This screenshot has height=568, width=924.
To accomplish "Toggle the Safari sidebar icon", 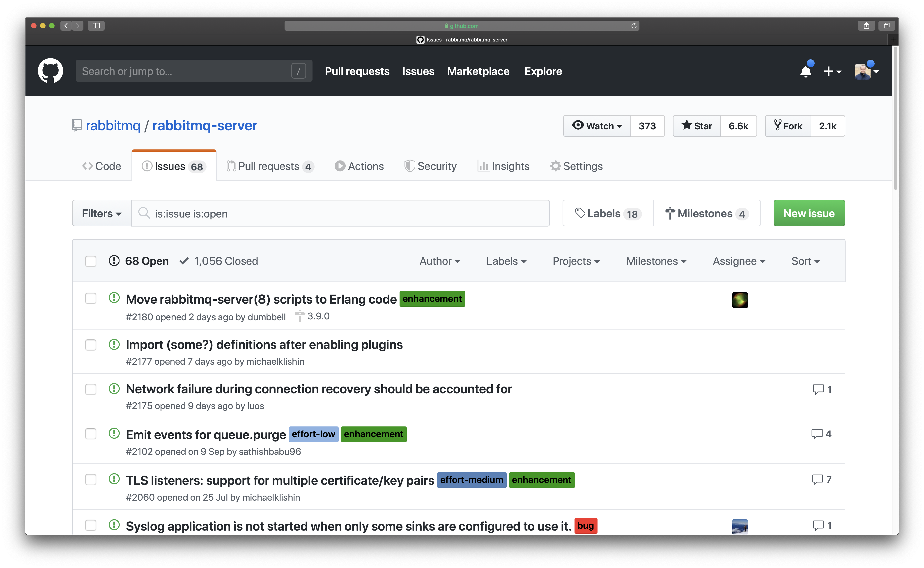I will 96,25.
